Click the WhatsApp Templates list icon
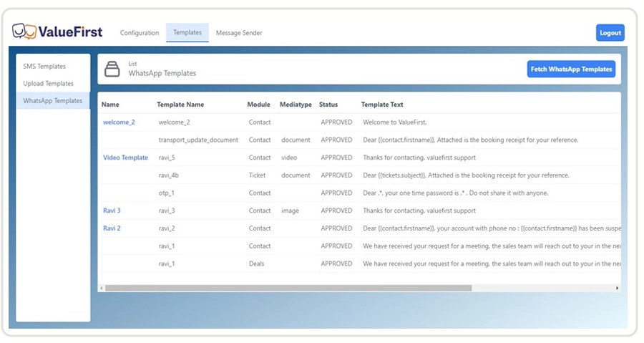The image size is (644, 343). (112, 69)
